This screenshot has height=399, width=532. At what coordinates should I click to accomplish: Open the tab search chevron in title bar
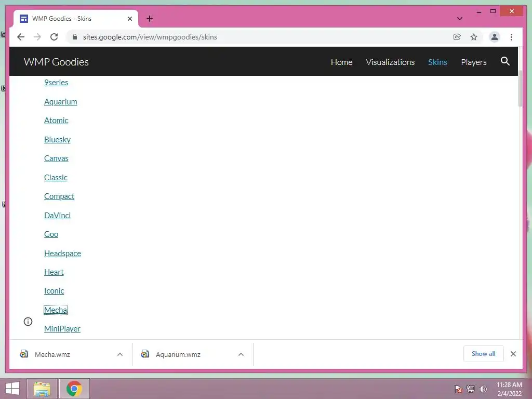pos(460,19)
